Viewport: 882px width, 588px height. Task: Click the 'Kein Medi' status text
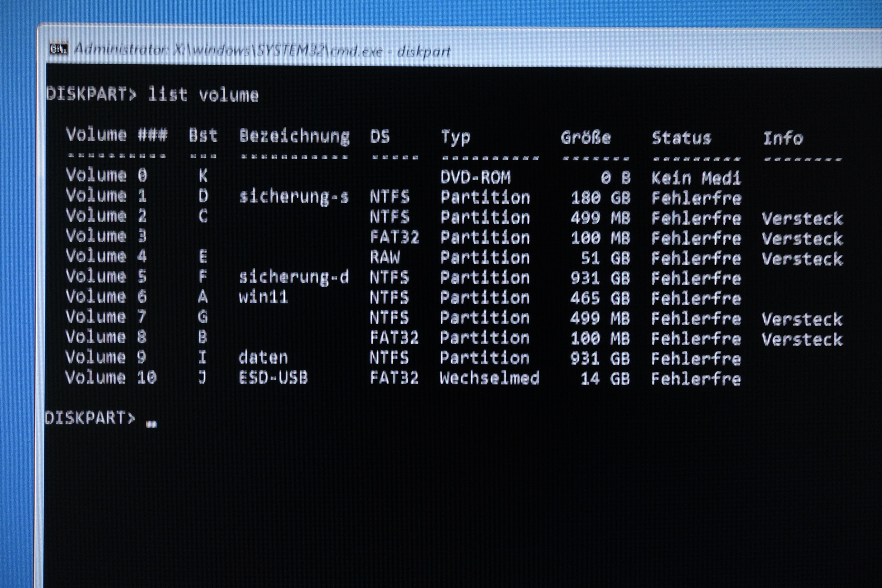pyautogui.click(x=696, y=178)
